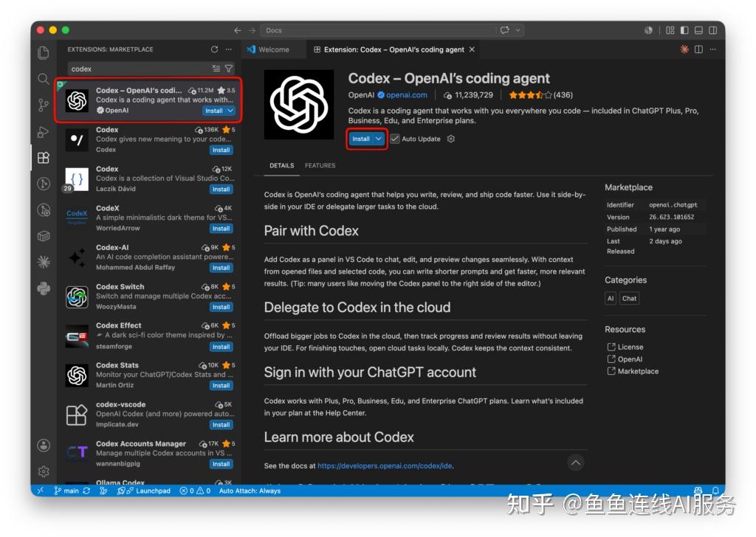Open the Customize Layout icon

point(670,30)
